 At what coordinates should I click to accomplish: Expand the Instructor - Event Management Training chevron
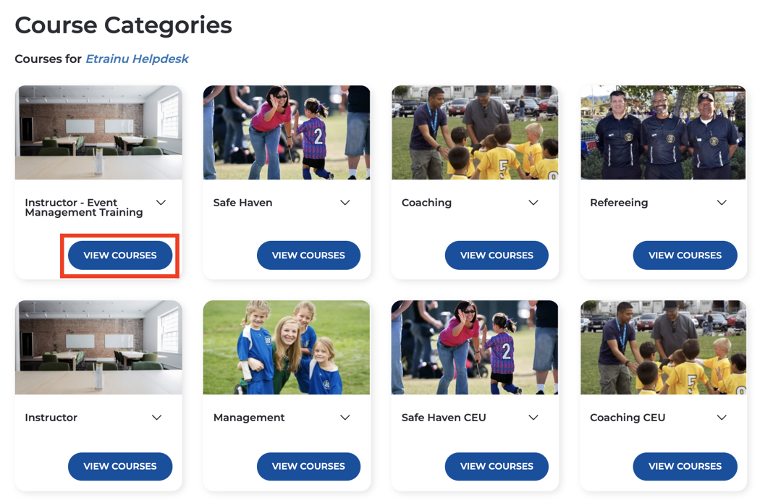point(161,203)
